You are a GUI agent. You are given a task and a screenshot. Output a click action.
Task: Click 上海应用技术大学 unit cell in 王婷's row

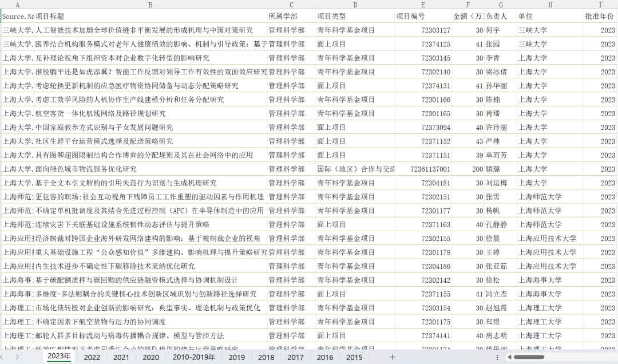tap(550, 252)
